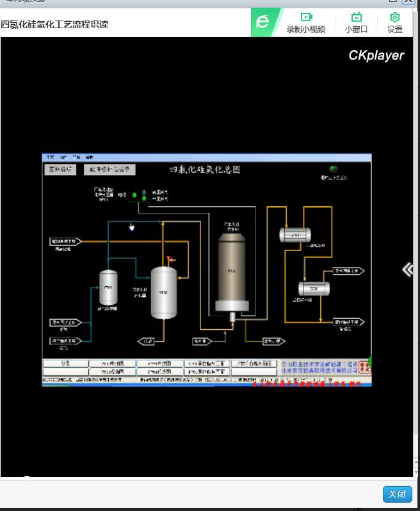
Task: Click the lower horizontal heat exchanger vessel
Action: click(314, 289)
